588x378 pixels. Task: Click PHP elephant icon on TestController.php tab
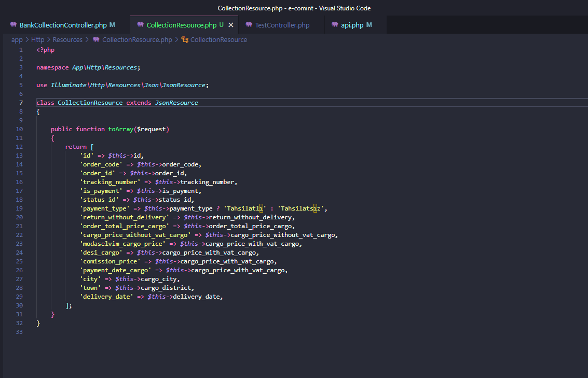tap(249, 25)
